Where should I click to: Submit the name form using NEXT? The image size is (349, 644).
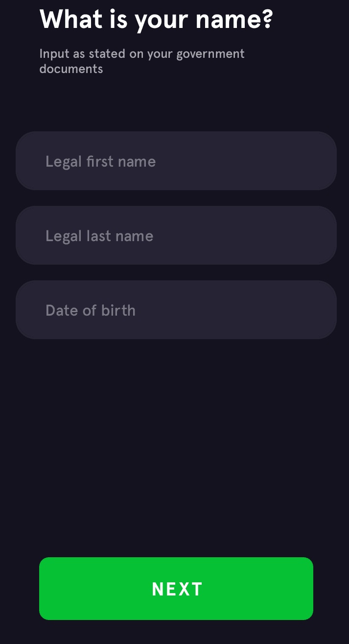pos(176,588)
